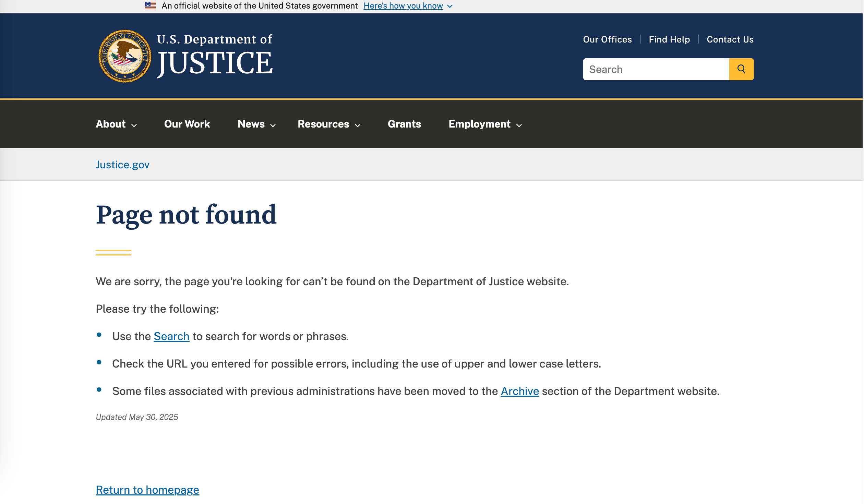The width and height of the screenshot is (864, 504).
Task: Expand the Employment dropdown menu
Action: [485, 124]
